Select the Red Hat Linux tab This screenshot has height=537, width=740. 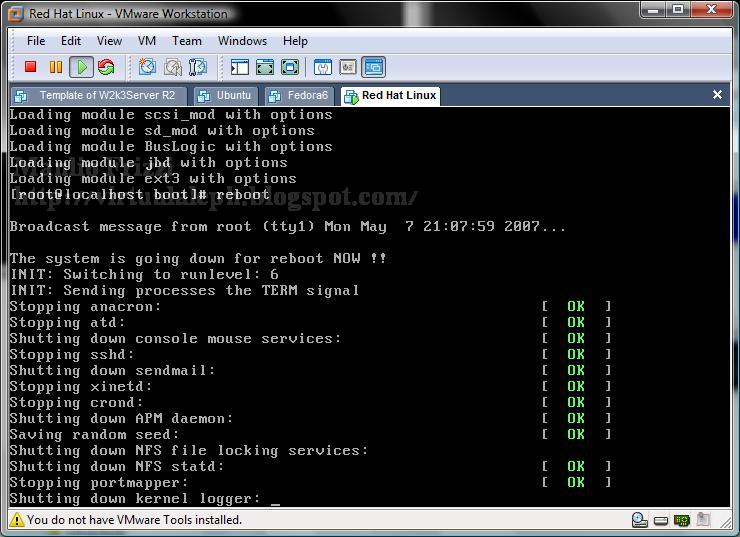[x=390, y=96]
